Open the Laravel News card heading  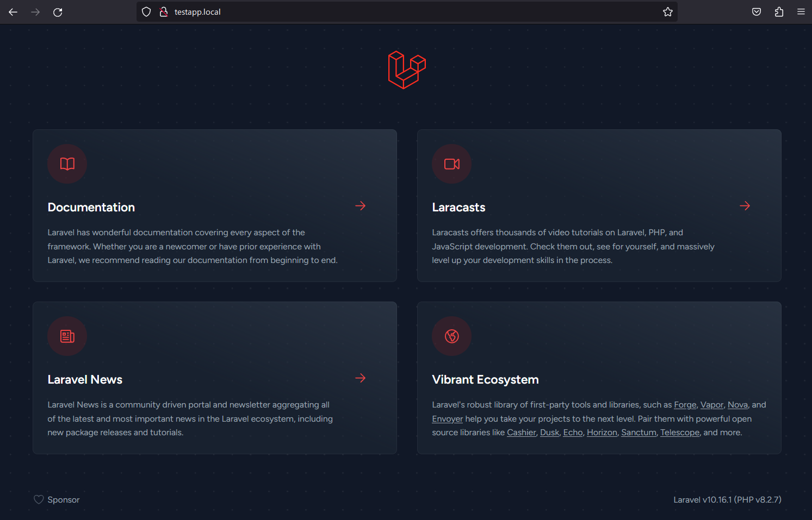click(x=85, y=380)
